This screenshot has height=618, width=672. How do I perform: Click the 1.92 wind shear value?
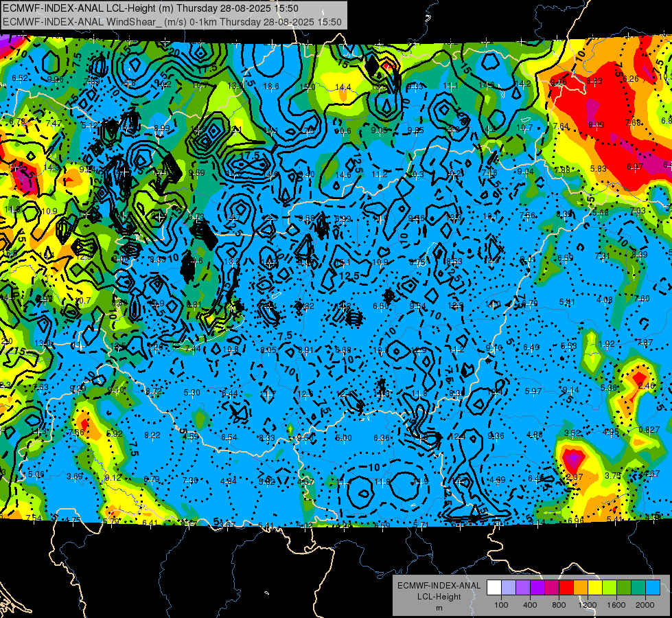[607, 343]
